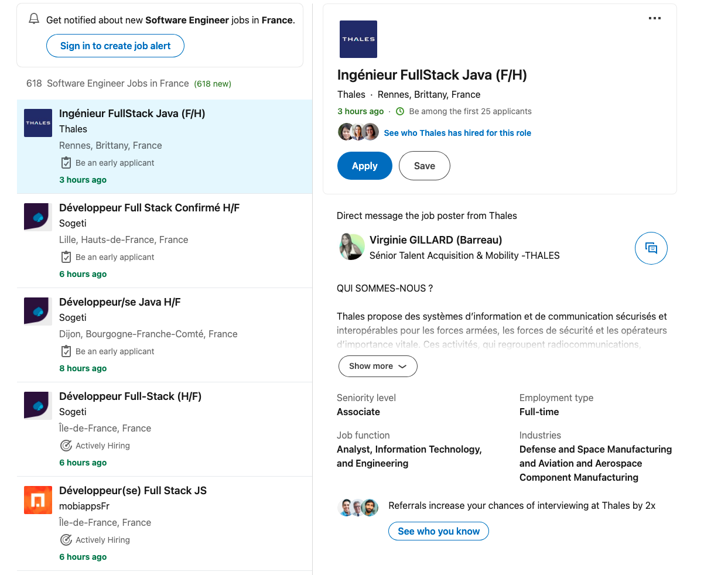
Task: Open direct messaging via the chat bubble icon
Action: point(651,248)
